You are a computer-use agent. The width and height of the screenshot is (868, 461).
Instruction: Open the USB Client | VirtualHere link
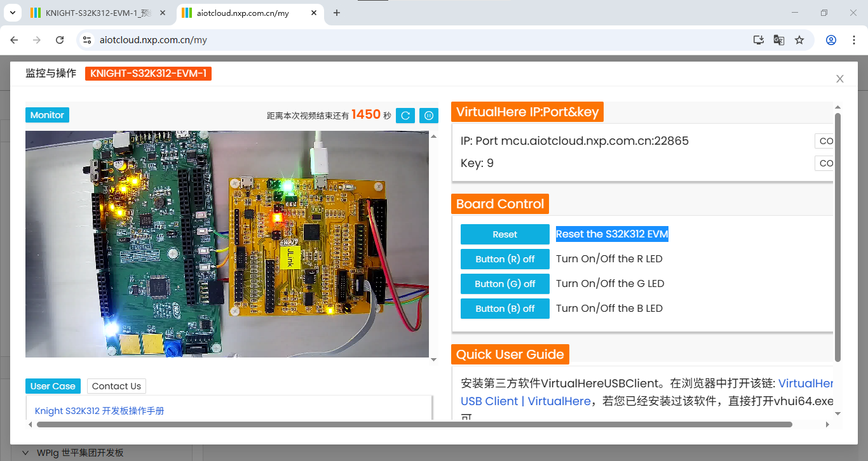click(x=526, y=401)
